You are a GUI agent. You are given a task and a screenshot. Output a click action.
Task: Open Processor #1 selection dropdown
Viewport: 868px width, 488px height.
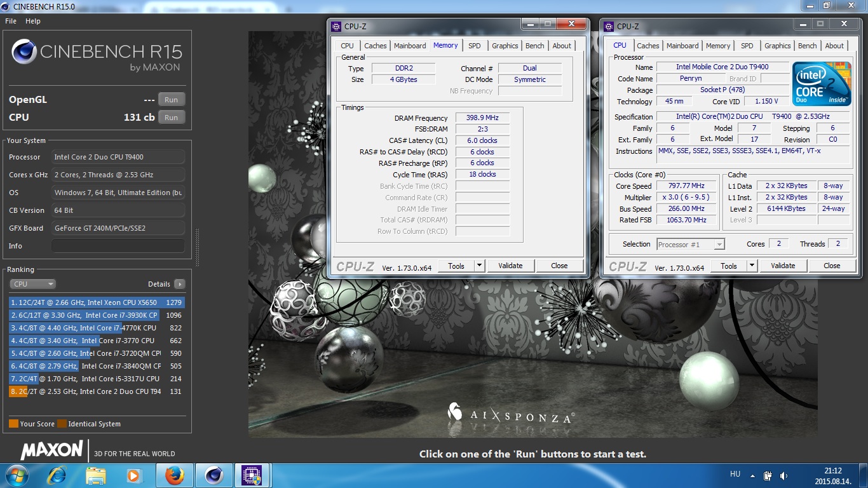point(690,245)
